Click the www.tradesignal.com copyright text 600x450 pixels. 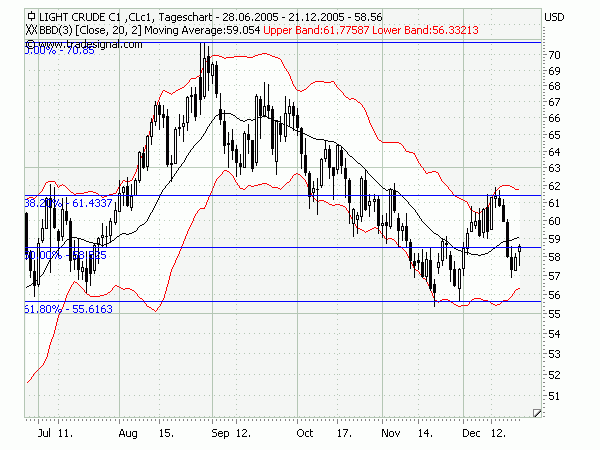84,44
